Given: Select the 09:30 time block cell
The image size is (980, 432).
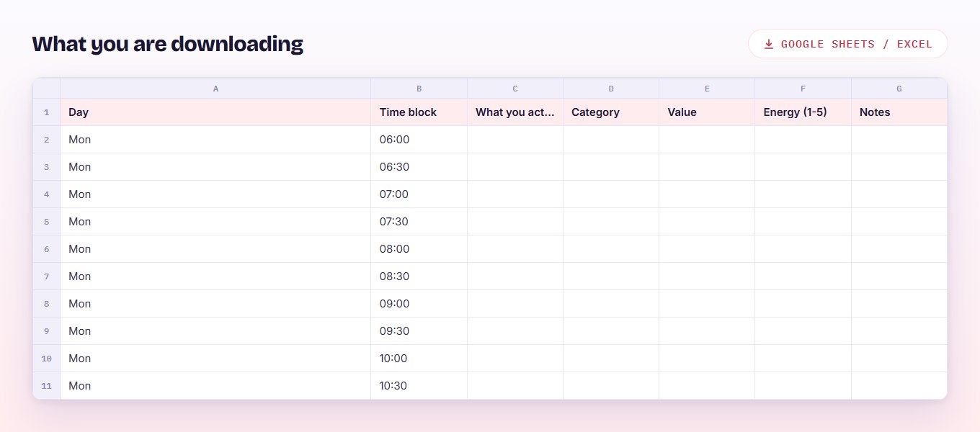Looking at the screenshot, I should pos(419,331).
